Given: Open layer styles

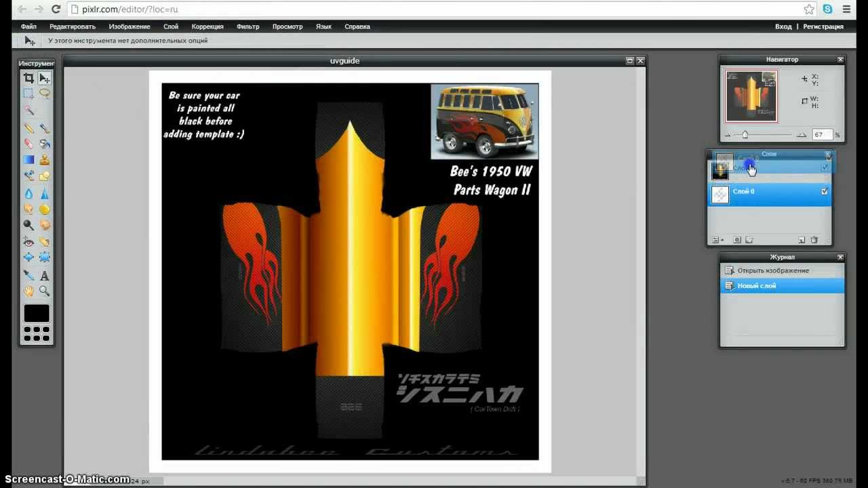Looking at the screenshot, I should click(749, 240).
